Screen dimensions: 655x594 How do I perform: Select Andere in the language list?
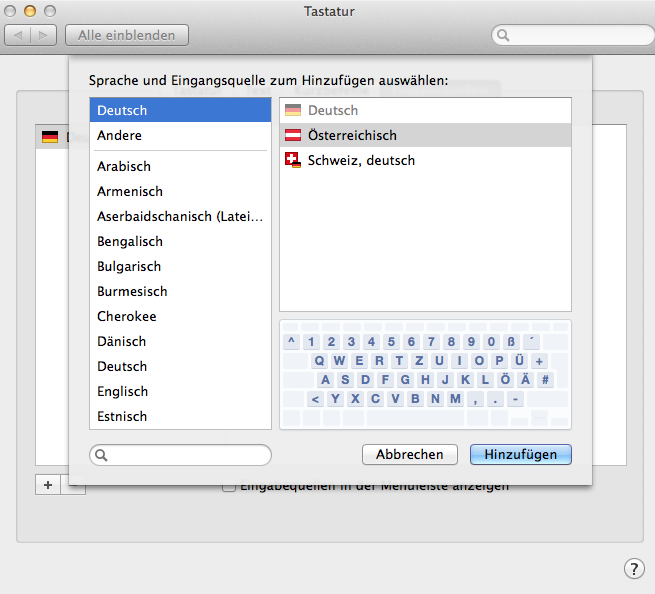[x=180, y=135]
